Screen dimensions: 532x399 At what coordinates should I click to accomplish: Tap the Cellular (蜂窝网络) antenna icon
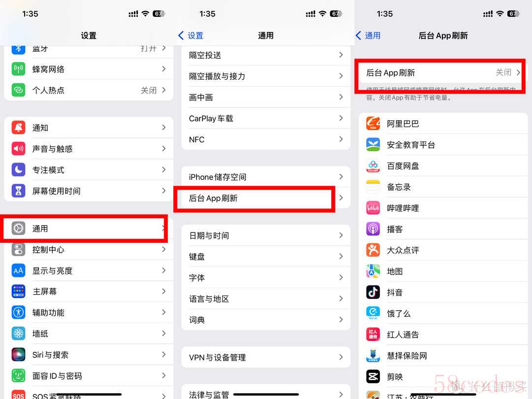tap(18, 69)
